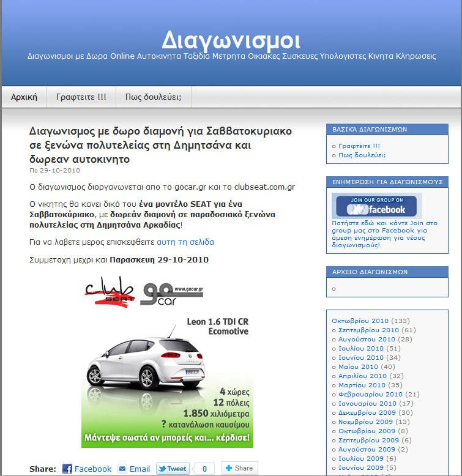Open the Club SEAT logo image

coord(110,292)
